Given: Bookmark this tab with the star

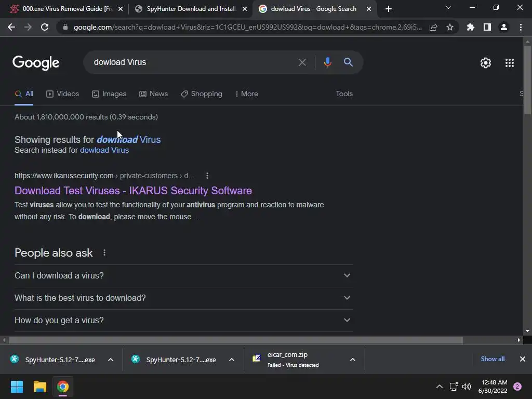Looking at the screenshot, I should click(x=450, y=27).
